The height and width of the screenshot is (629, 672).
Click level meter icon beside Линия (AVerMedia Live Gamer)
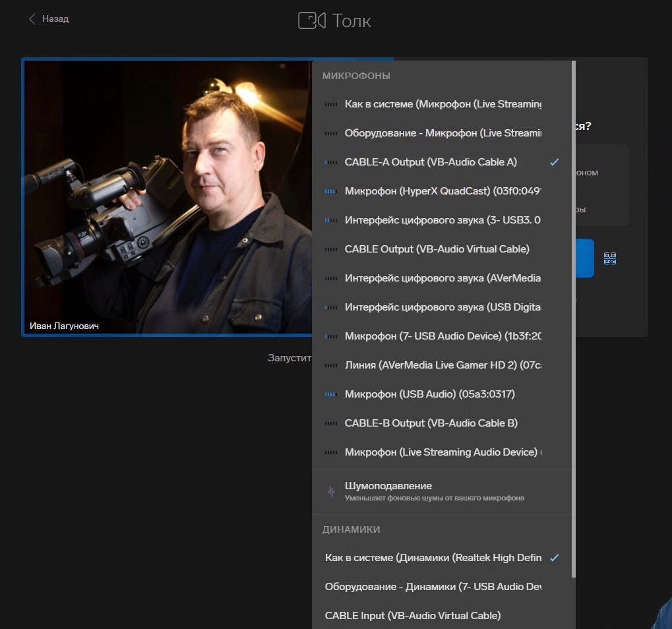point(330,365)
